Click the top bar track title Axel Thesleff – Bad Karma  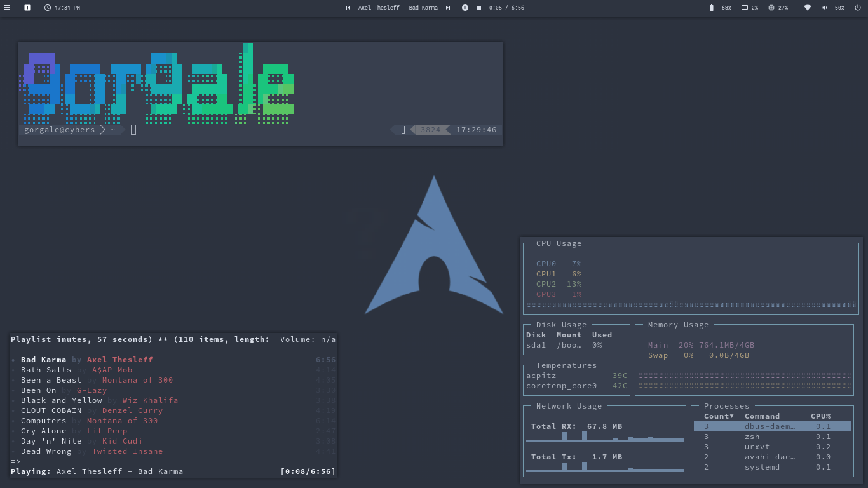tap(398, 8)
